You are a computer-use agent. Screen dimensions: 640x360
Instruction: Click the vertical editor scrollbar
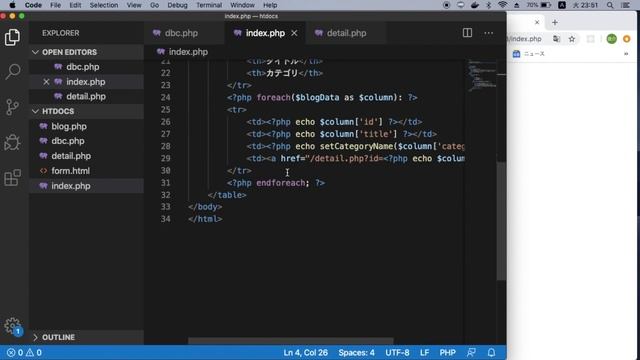point(501,220)
